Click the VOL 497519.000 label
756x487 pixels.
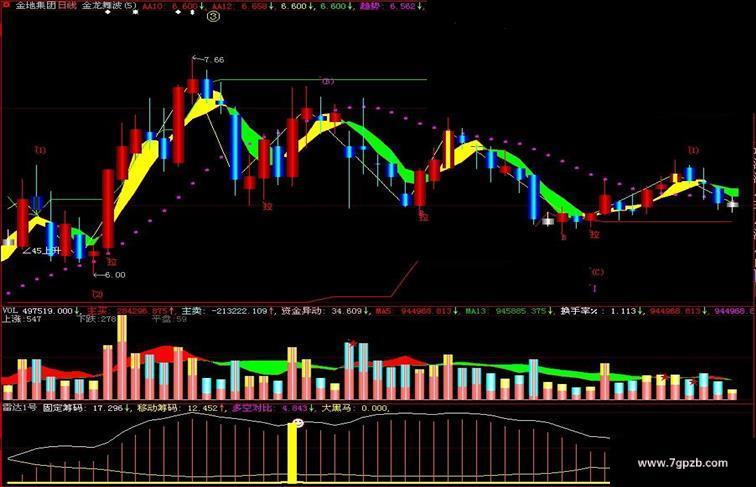click(41, 311)
